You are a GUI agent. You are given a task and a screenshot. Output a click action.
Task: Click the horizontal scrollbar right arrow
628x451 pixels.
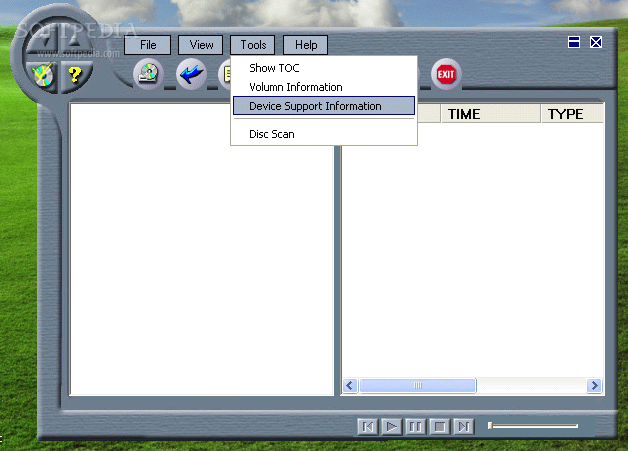pos(594,386)
